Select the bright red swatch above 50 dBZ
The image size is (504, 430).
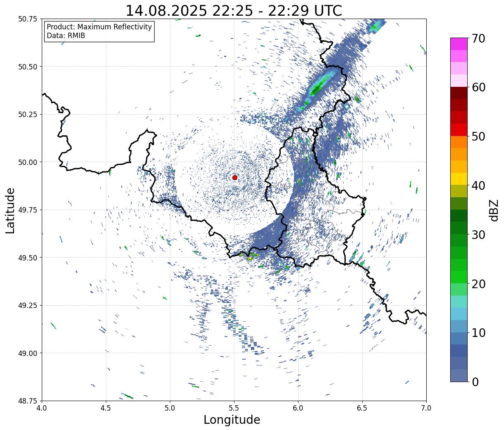click(459, 130)
